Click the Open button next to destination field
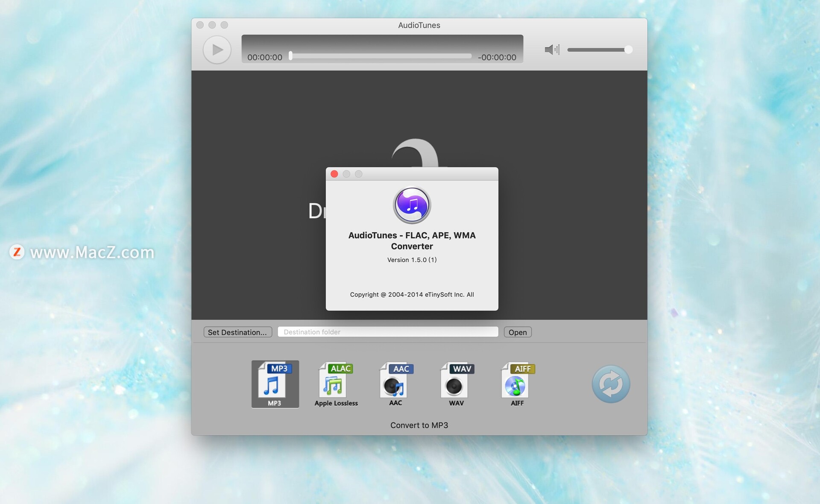 (x=517, y=332)
